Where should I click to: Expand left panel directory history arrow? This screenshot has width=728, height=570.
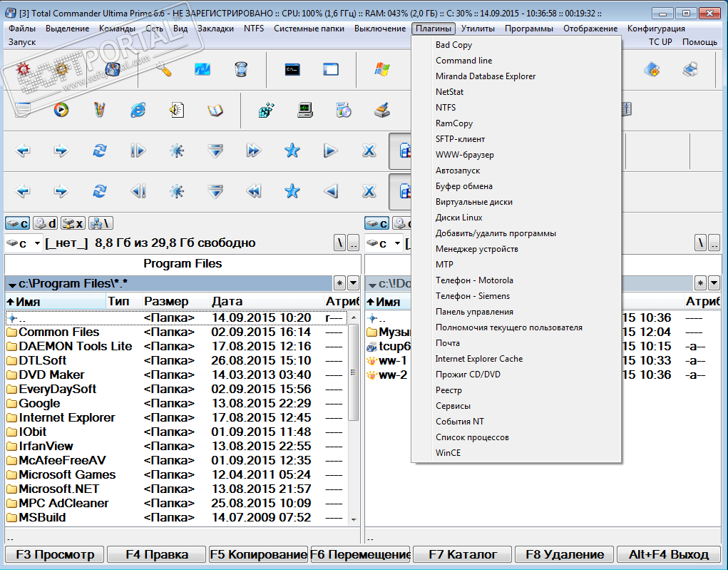click(354, 283)
